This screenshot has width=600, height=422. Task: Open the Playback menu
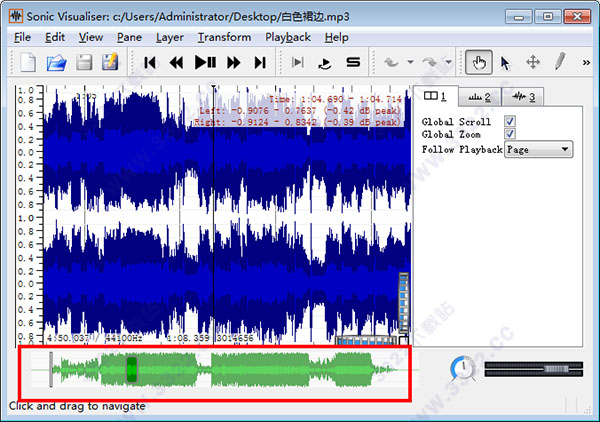pos(288,37)
